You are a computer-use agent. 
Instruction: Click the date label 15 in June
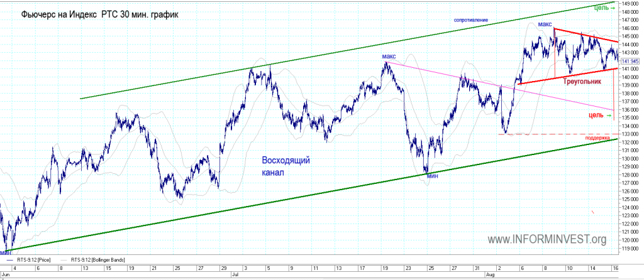coord(108,268)
